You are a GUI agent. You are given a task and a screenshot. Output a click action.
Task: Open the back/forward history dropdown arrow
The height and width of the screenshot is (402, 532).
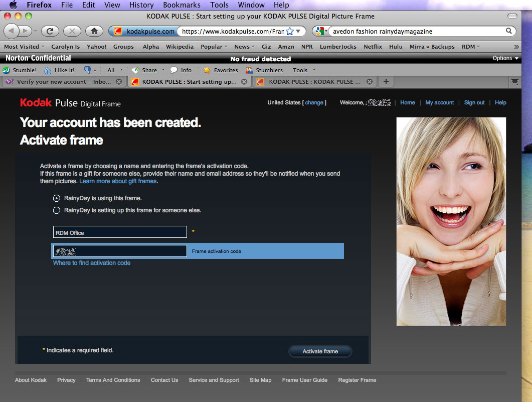(35, 31)
